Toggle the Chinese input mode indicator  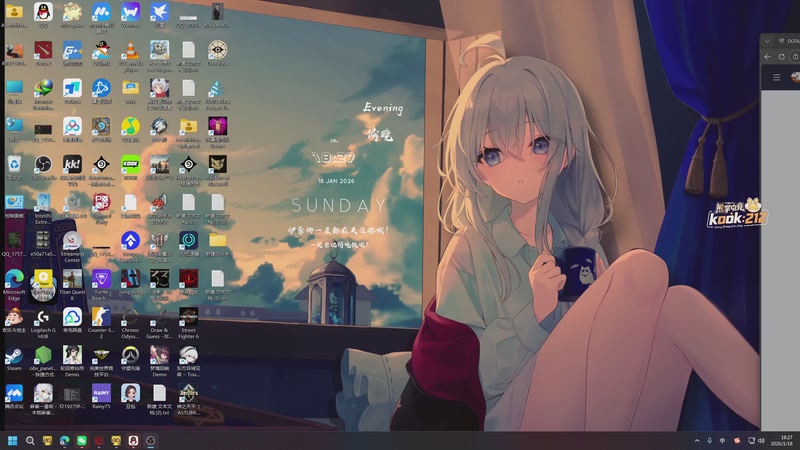tap(722, 440)
